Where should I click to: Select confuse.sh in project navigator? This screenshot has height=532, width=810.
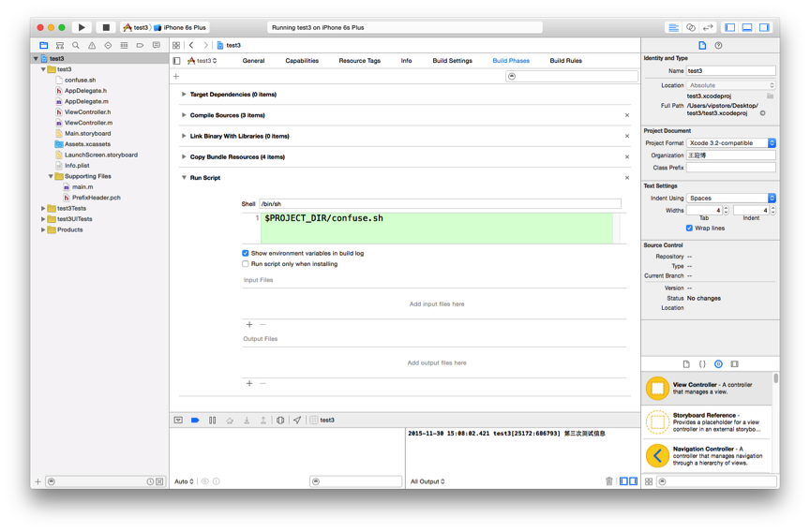pos(80,80)
